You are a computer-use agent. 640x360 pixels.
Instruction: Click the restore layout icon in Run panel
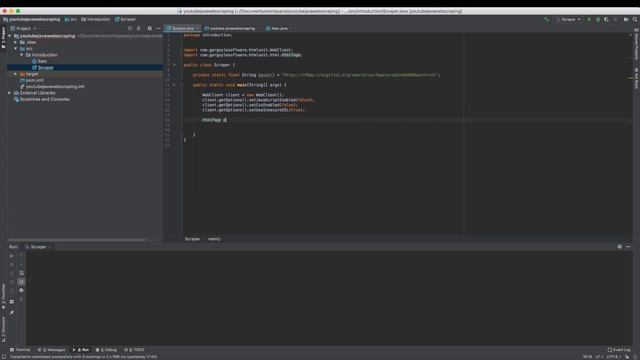[11, 302]
